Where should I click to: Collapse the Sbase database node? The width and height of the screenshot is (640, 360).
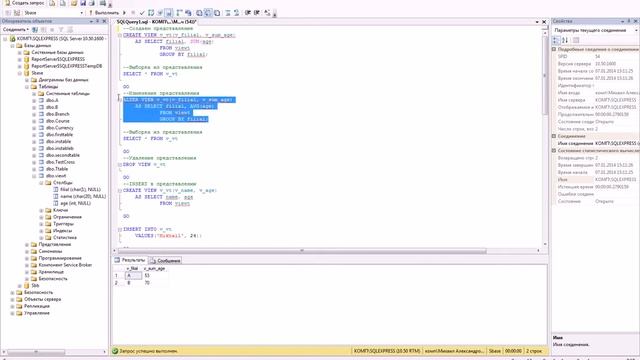click(20, 73)
